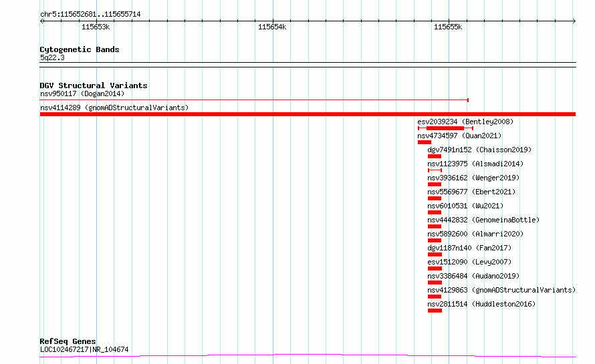Select the red bar under nsv2811514
Image resolution: width=595 pixels, height=364 pixels.
(435, 311)
